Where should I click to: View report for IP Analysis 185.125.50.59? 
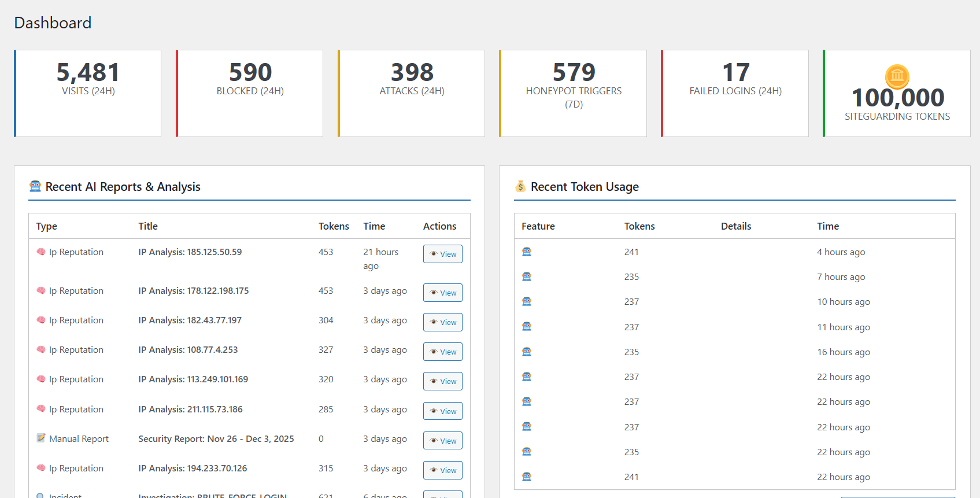click(x=442, y=254)
